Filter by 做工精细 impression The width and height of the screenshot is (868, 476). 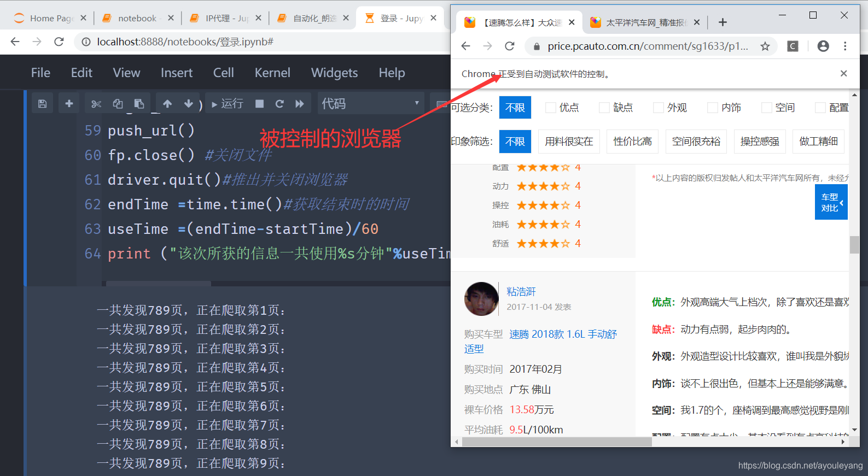coord(818,142)
